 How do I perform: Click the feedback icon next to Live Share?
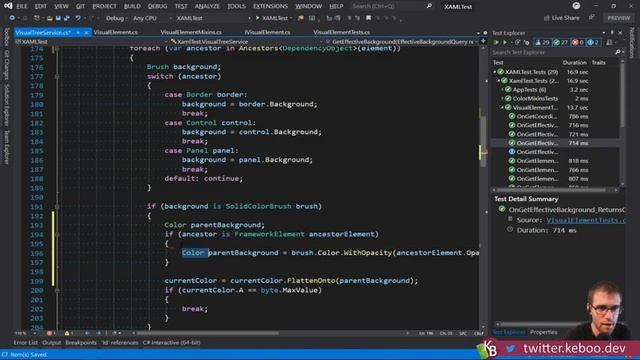(x=591, y=18)
